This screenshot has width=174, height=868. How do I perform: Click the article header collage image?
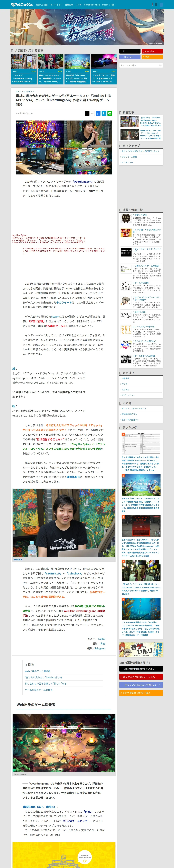coord(64,147)
